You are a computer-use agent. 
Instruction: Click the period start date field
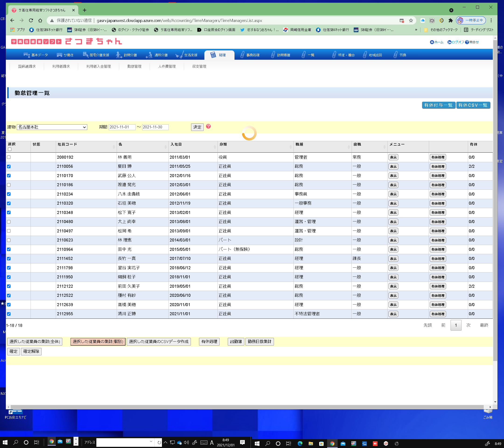122,127
